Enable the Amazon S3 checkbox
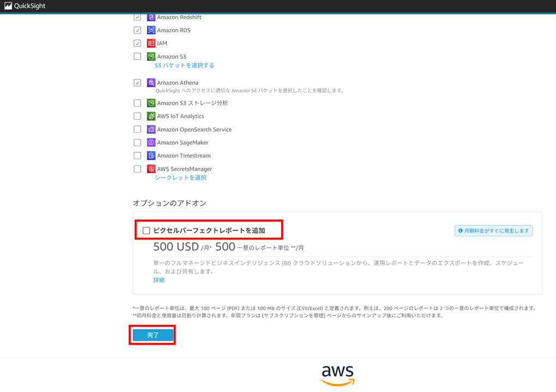Screen dimensions: 556x392 pos(137,56)
